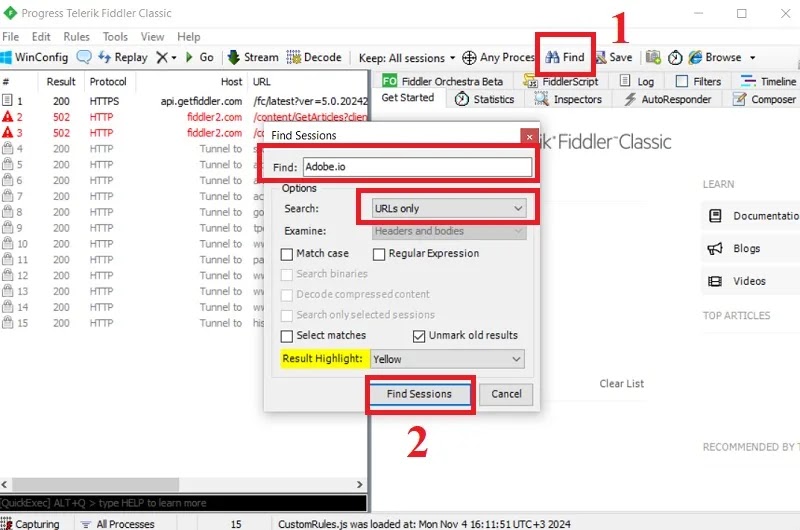Open the comment speech bubble icon

coord(84,57)
